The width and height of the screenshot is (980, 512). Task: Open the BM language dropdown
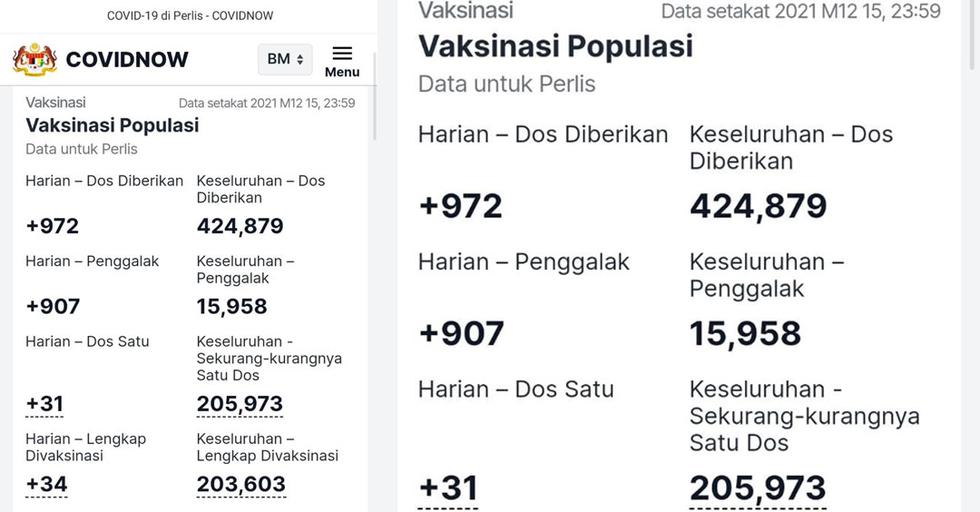[x=285, y=59]
